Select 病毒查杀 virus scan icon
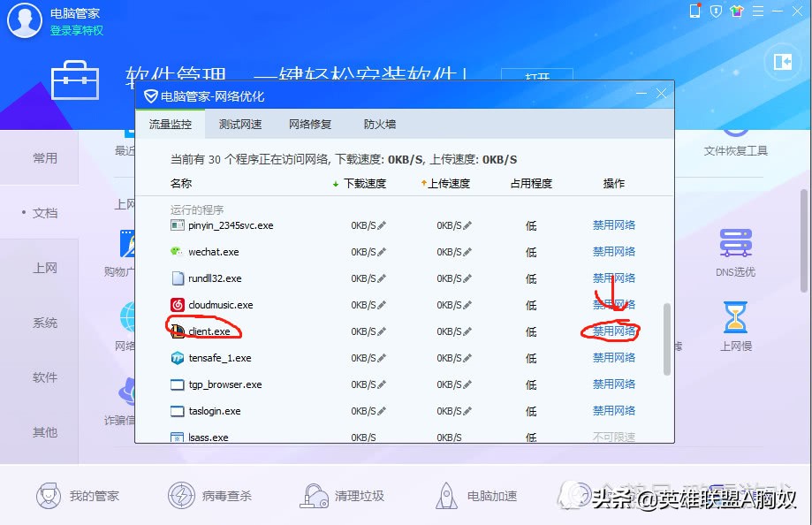Image resolution: width=812 pixels, height=525 pixels. (183, 496)
